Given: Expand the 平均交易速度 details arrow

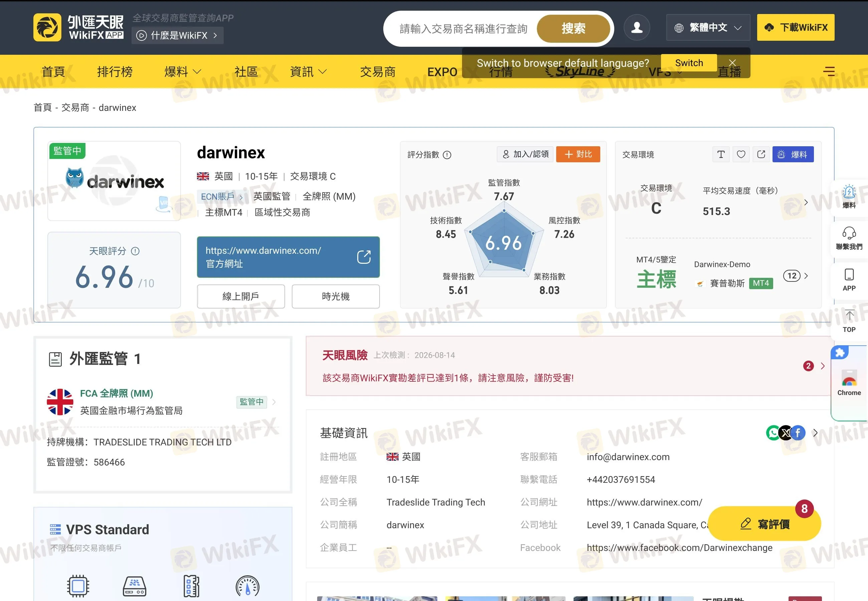Looking at the screenshot, I should click(x=806, y=202).
